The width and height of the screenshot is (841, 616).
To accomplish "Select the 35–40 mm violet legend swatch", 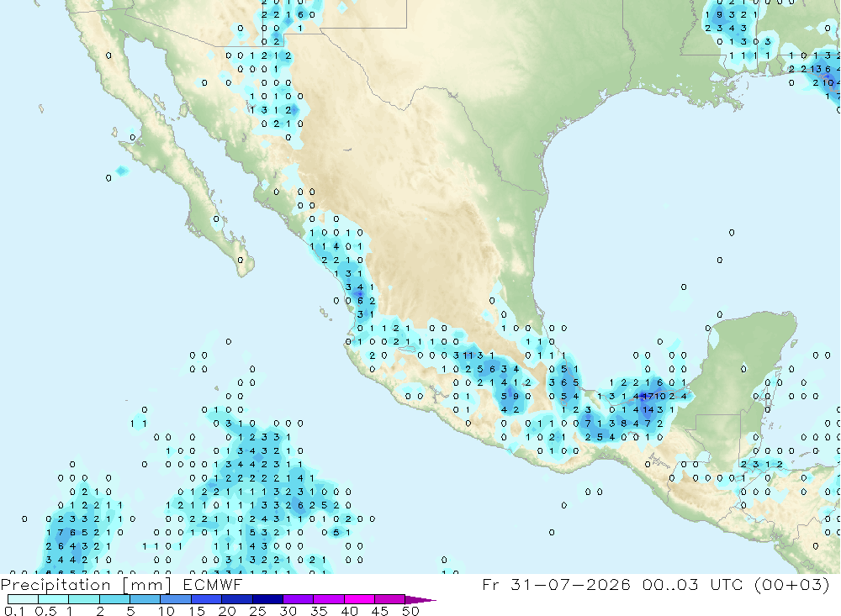I will (329, 599).
